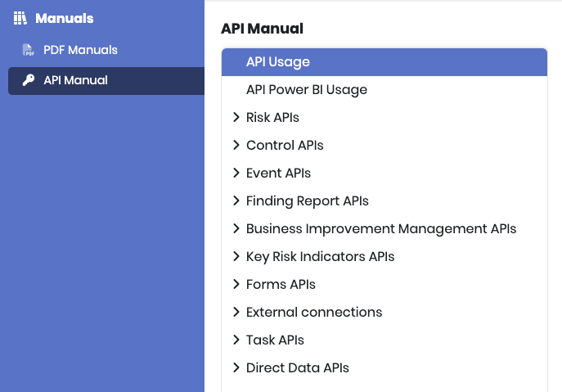Open the PDF Manuals sidebar item
Image resolution: width=562 pixels, height=392 pixels.
80,50
